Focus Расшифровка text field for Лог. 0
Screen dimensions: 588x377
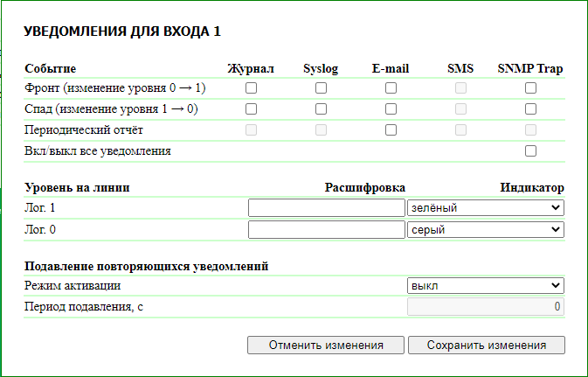point(326,229)
